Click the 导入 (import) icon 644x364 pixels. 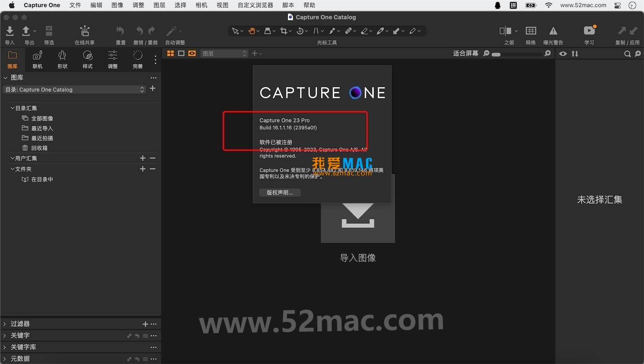9,31
